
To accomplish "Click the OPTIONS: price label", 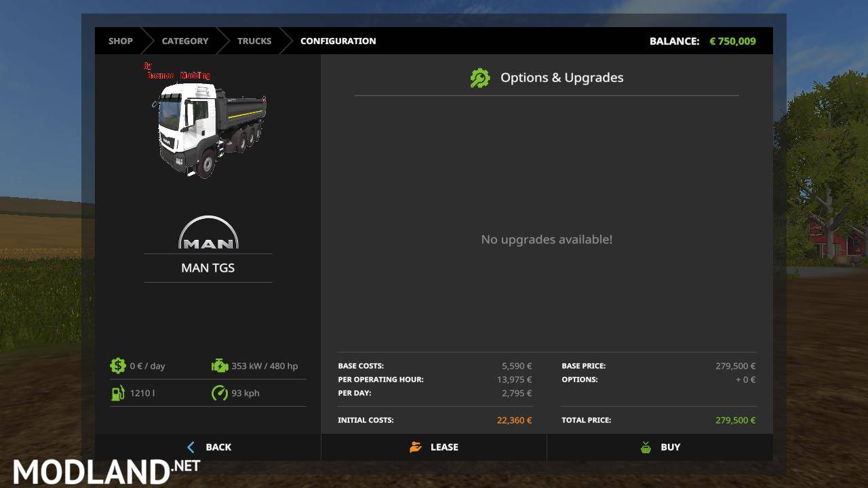I will click(x=580, y=380).
